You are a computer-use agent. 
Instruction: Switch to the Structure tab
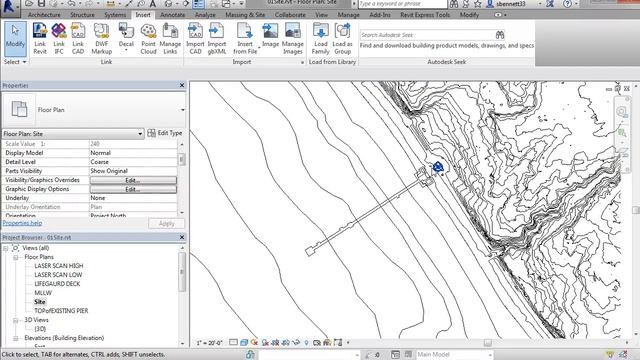coord(82,15)
